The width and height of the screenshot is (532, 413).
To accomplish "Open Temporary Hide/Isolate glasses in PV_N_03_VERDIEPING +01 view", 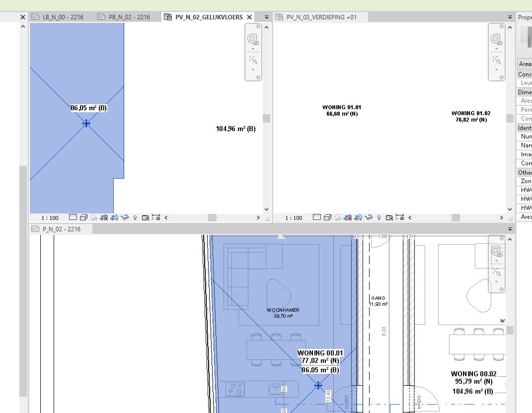I will coord(369,217).
